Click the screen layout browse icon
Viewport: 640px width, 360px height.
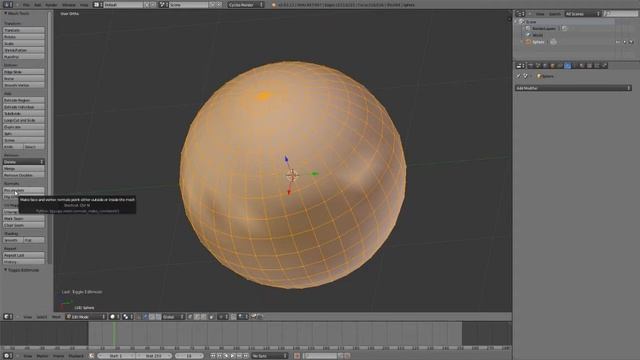pyautogui.click(x=98, y=5)
